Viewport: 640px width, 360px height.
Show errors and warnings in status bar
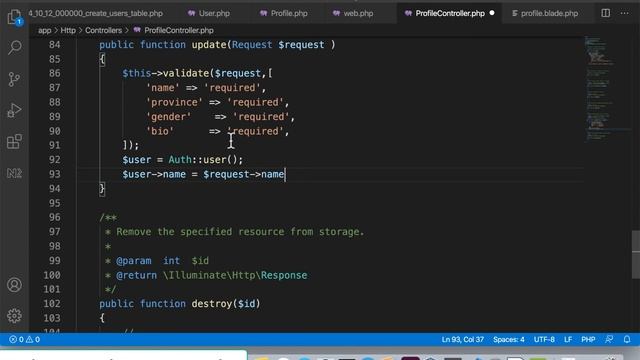click(24, 339)
